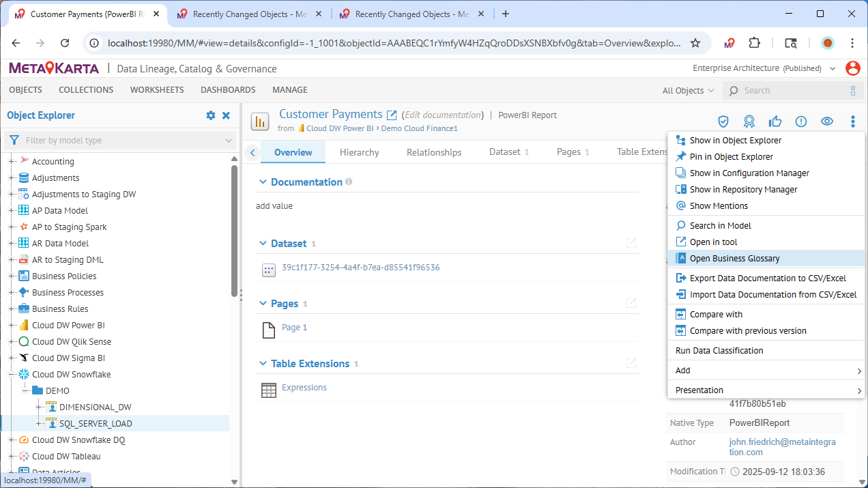This screenshot has height=488, width=868.
Task: Collapse the Documentation section
Action: coord(263,182)
